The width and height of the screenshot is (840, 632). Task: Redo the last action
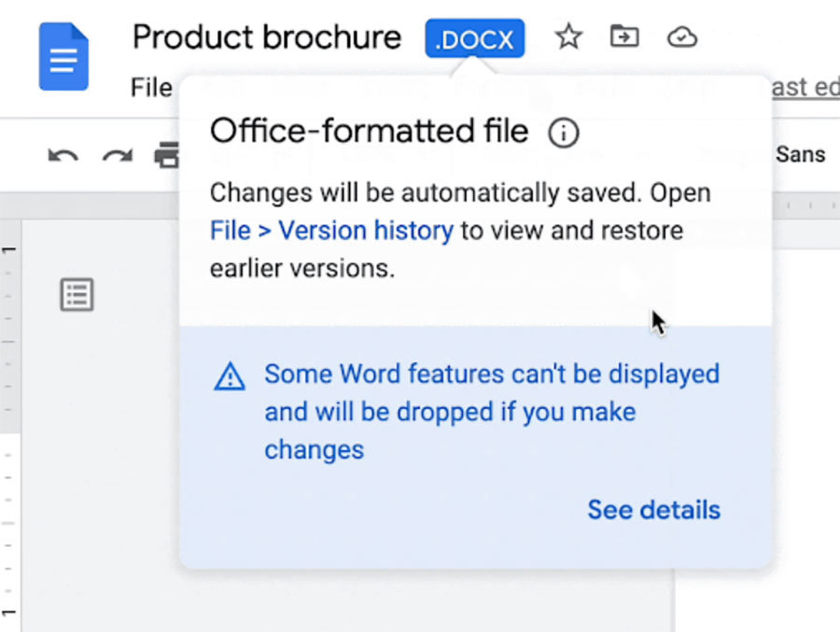(117, 155)
